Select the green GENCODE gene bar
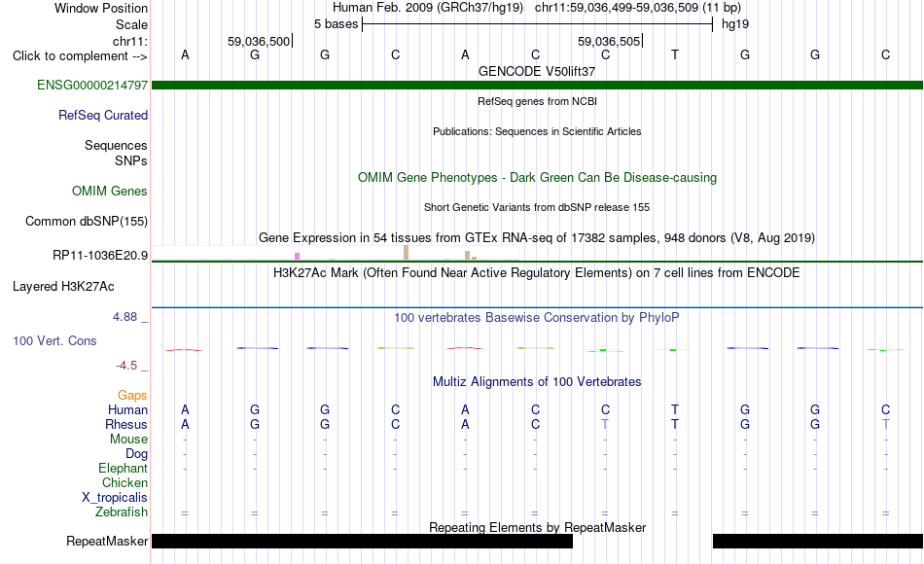This screenshot has width=924, height=564. pos(537,85)
